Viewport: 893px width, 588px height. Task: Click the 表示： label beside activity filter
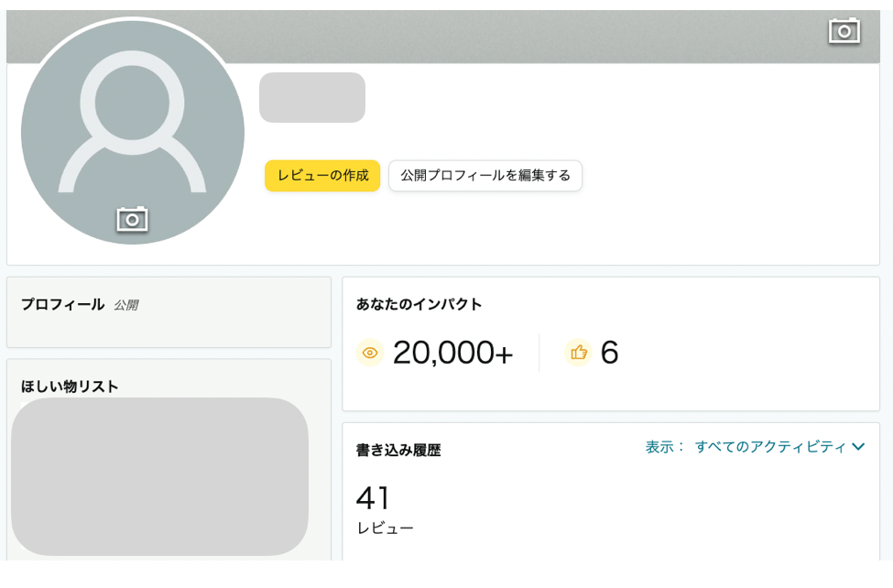coord(665,447)
